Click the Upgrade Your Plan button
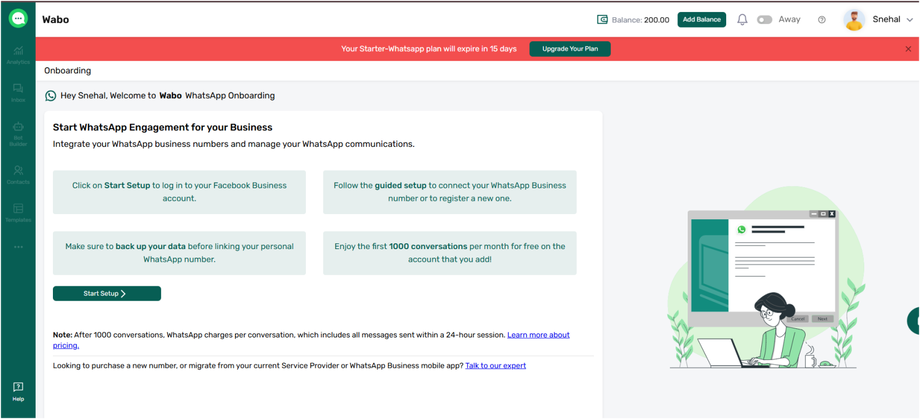This screenshot has width=920, height=419. pos(570,49)
